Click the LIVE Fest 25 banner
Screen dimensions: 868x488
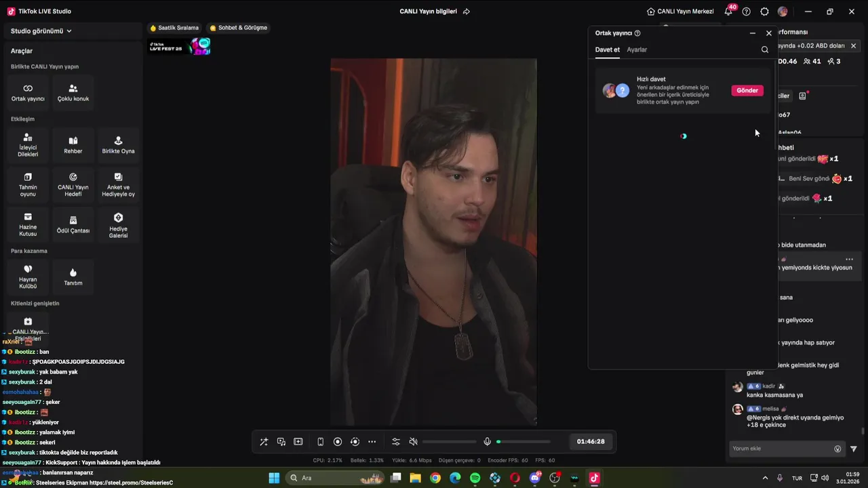click(180, 47)
